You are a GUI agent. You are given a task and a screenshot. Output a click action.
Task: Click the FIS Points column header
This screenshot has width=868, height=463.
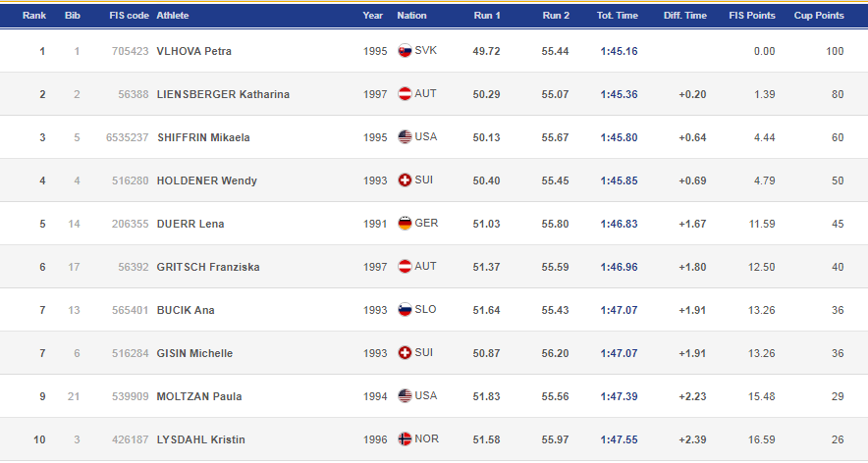(x=752, y=16)
